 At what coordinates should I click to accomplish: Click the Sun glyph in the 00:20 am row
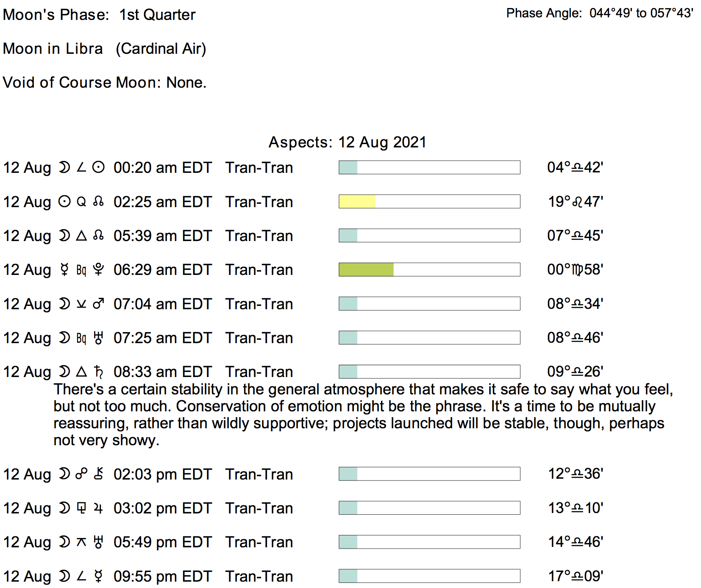point(98,167)
